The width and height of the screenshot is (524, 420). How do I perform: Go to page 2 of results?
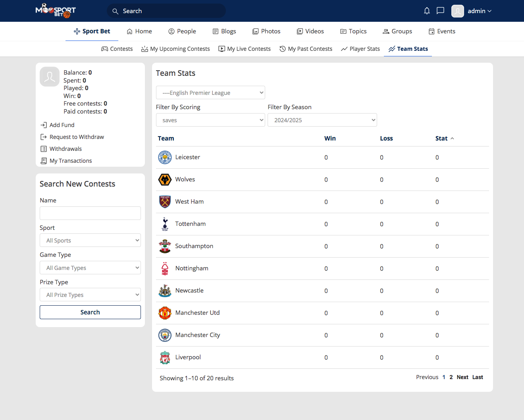(x=451, y=377)
